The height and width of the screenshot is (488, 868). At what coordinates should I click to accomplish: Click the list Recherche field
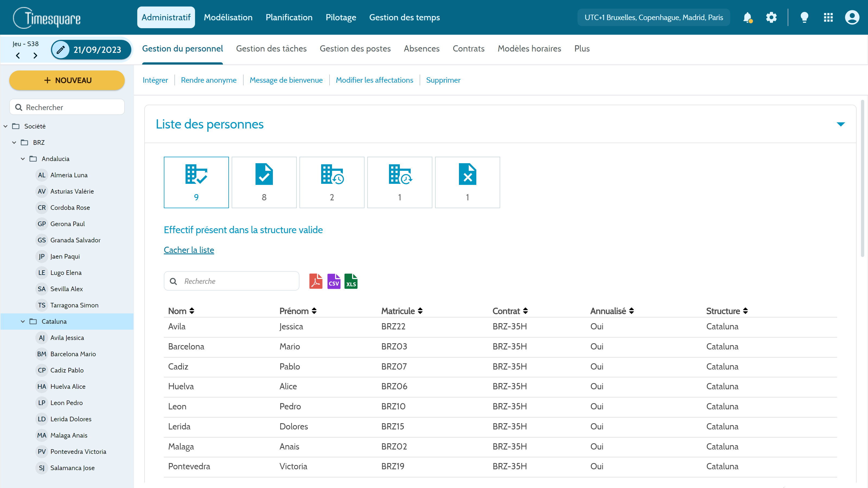[231, 281]
